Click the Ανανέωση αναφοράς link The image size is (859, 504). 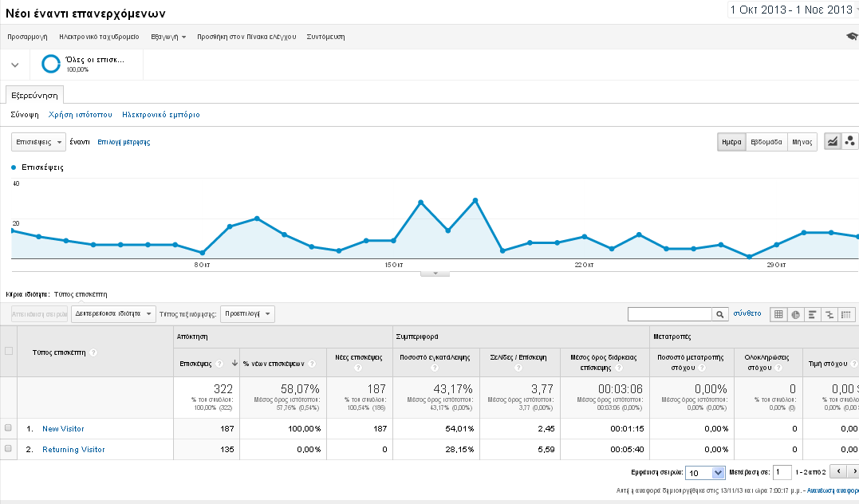click(x=833, y=490)
